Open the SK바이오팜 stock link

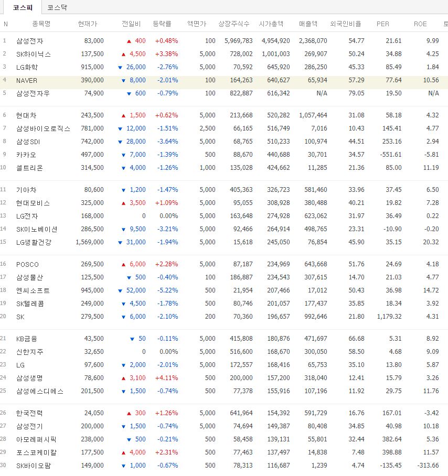click(34, 466)
